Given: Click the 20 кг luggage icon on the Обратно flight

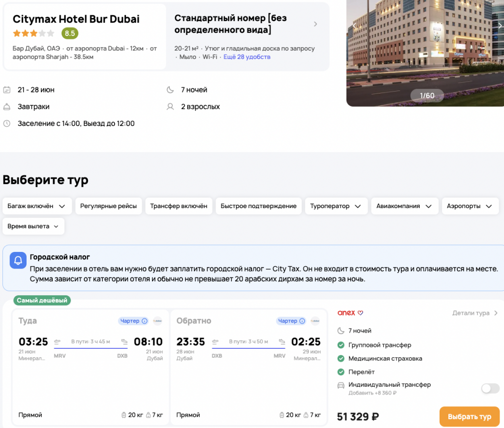Looking at the screenshot, I should tap(282, 415).
